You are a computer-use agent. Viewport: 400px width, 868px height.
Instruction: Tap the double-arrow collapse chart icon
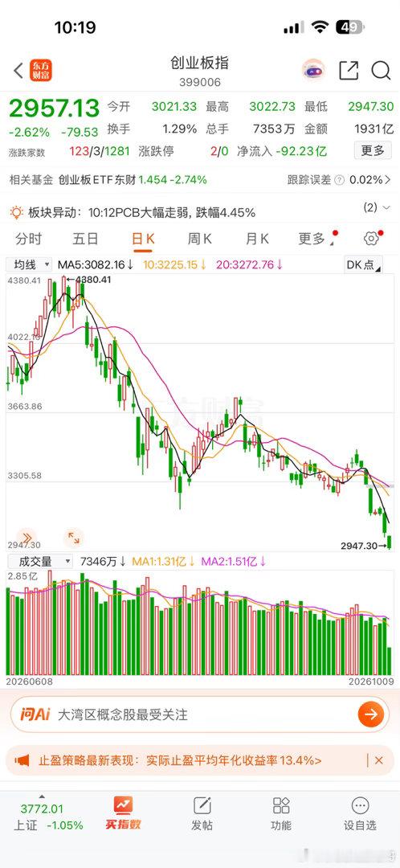(x=26, y=537)
